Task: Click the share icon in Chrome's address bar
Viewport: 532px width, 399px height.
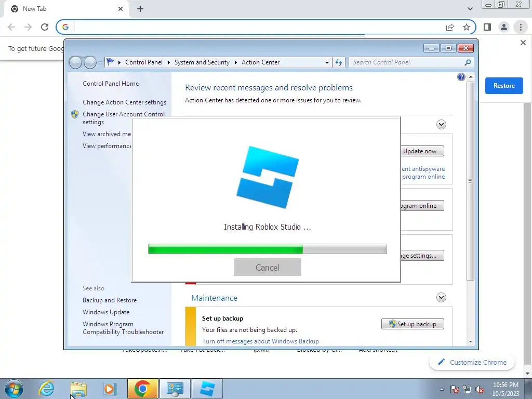Action: (x=450, y=27)
